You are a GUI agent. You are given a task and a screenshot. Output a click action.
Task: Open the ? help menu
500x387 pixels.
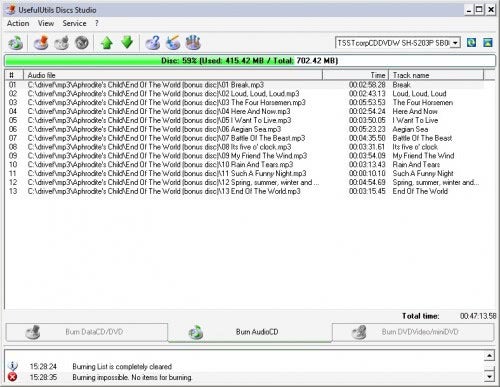(97, 23)
